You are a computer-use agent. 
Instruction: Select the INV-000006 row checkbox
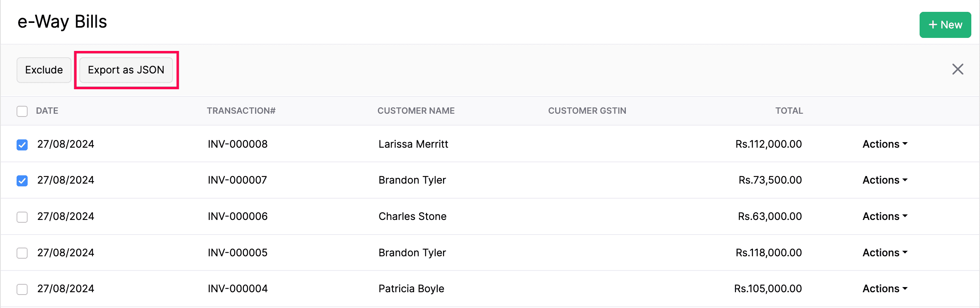coord(22,217)
